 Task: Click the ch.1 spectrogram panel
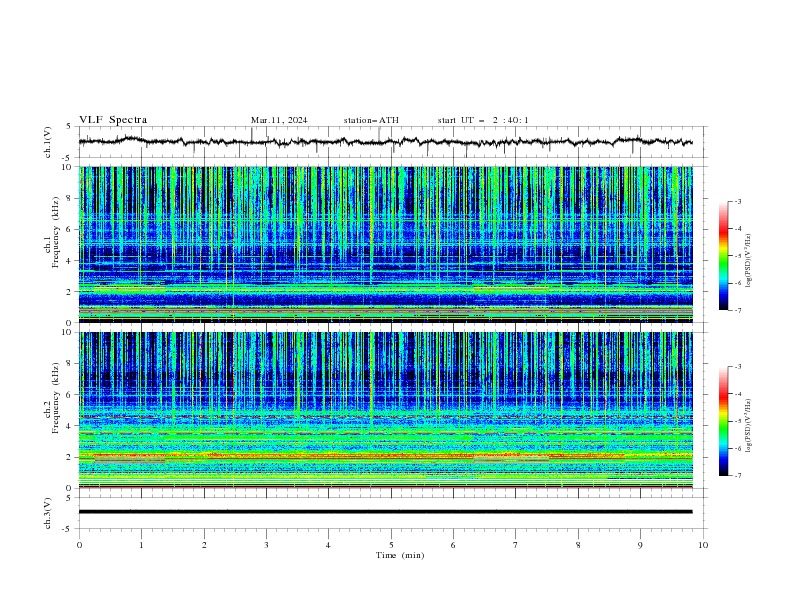pos(385,244)
